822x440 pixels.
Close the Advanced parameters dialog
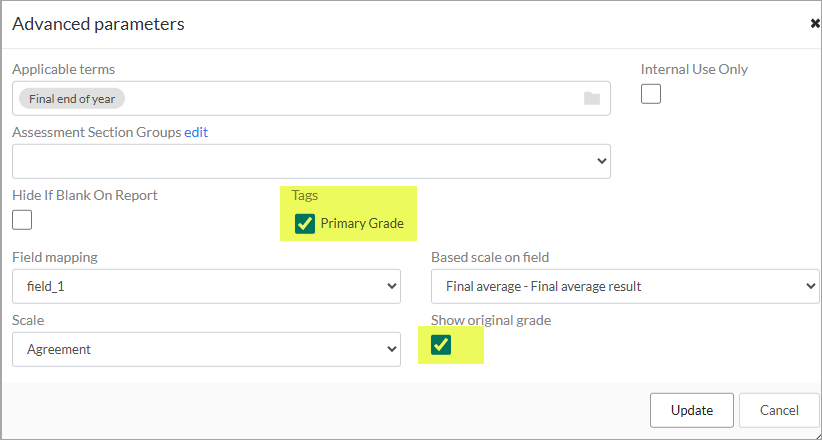click(815, 24)
